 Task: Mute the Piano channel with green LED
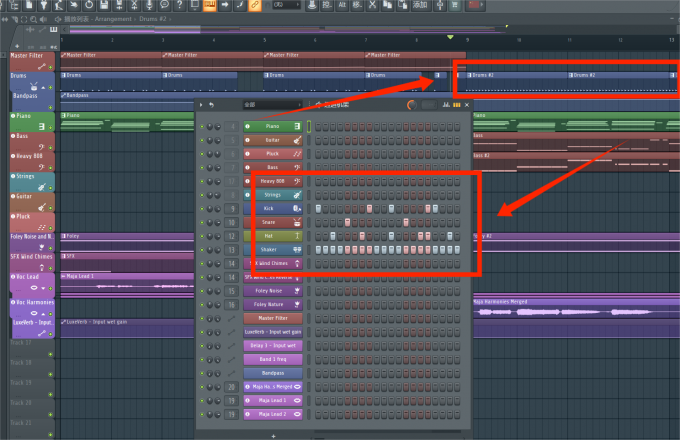[x=201, y=127]
